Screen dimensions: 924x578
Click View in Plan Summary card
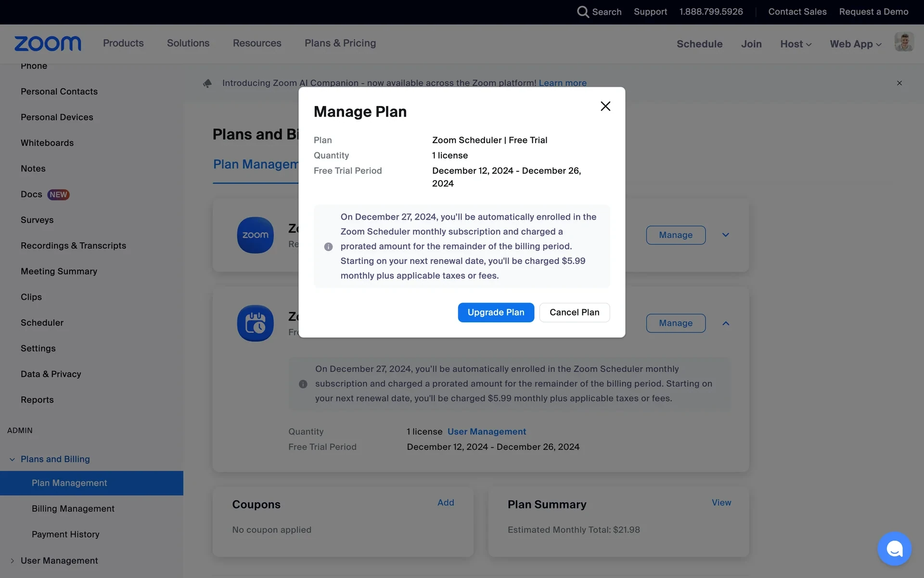point(721,502)
